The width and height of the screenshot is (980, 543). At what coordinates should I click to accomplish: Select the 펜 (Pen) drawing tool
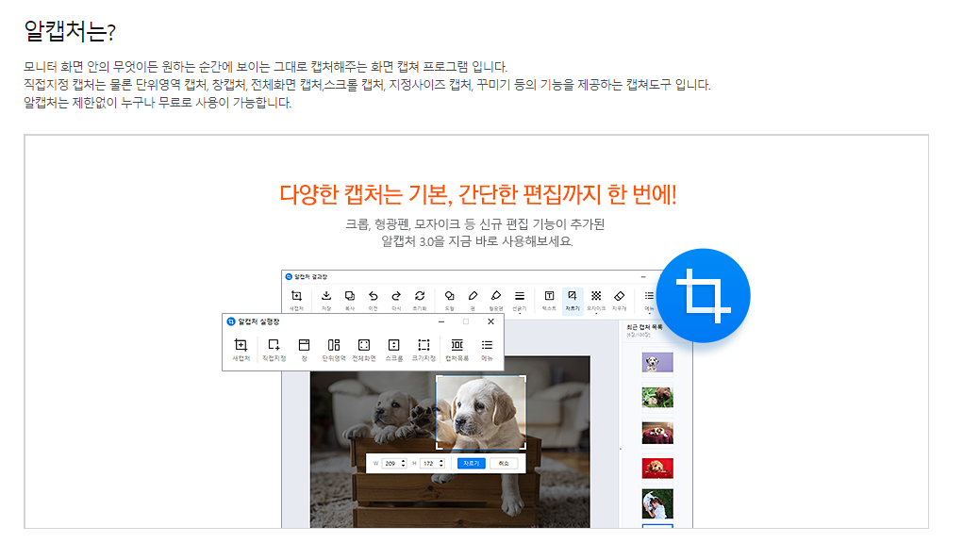(x=473, y=294)
